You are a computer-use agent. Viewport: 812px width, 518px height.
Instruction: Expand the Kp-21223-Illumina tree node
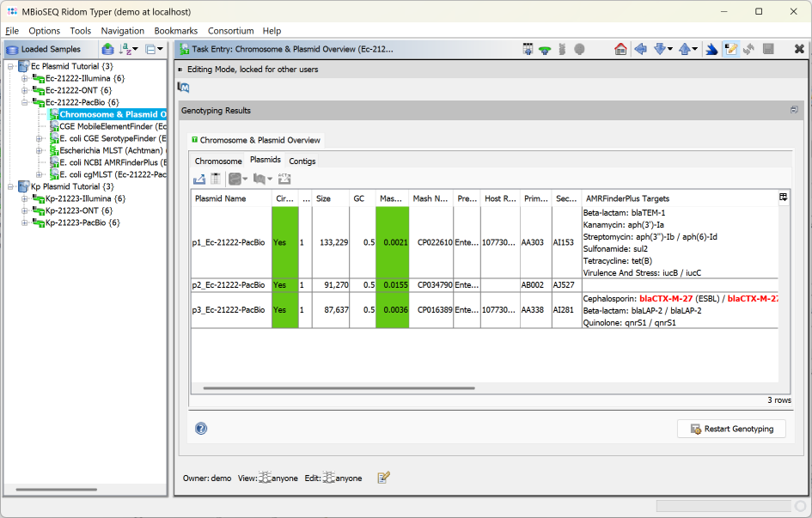[24, 198]
